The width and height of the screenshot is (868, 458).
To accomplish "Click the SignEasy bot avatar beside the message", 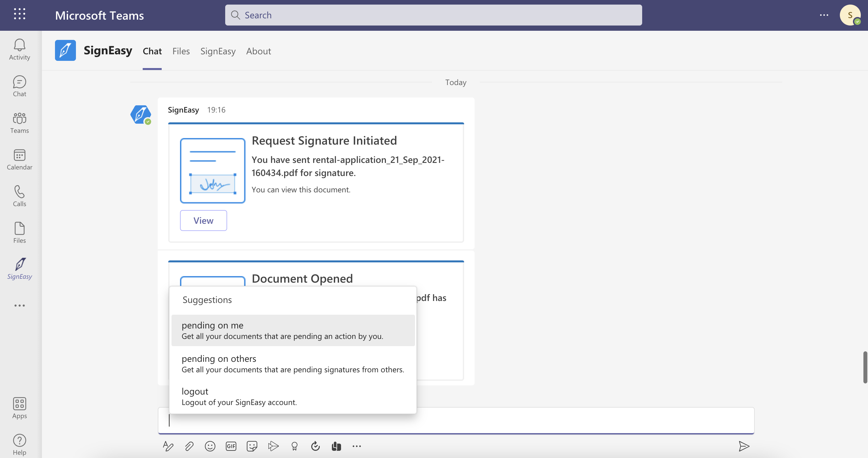I will (140, 114).
